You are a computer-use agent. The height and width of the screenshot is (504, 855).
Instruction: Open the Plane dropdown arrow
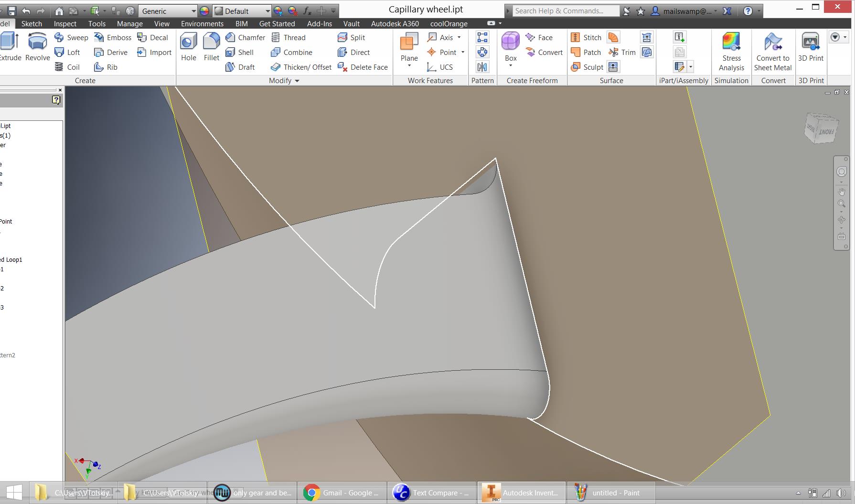pyautogui.click(x=409, y=66)
